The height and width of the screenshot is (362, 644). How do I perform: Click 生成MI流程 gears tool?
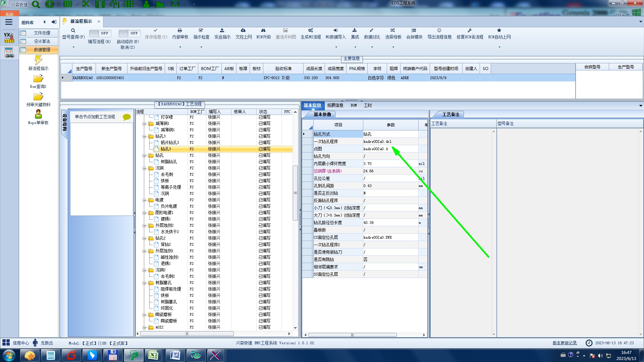tap(311, 34)
